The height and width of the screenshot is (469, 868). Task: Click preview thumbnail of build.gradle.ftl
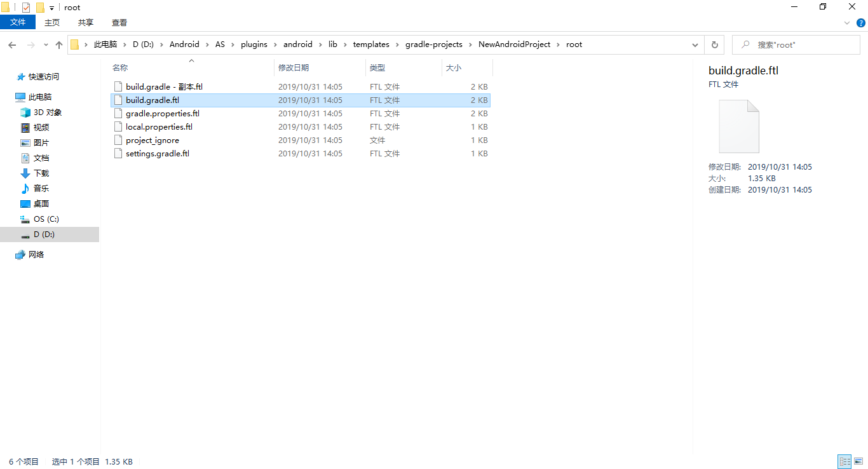pyautogui.click(x=739, y=126)
